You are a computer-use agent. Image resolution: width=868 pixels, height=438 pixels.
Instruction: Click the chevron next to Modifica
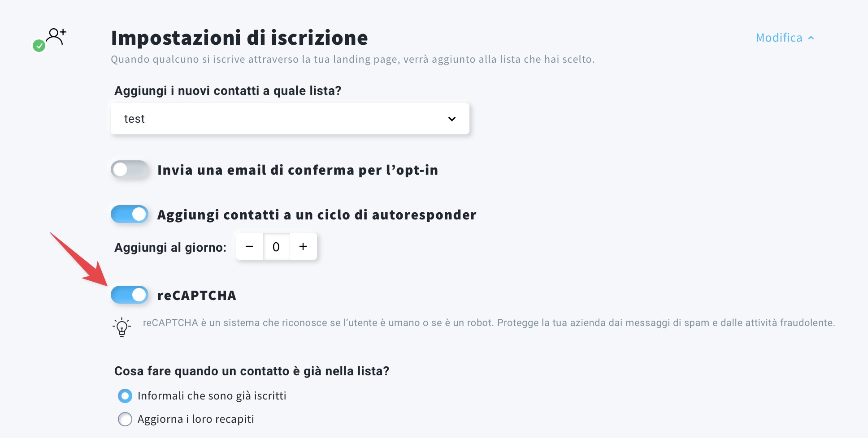(811, 38)
